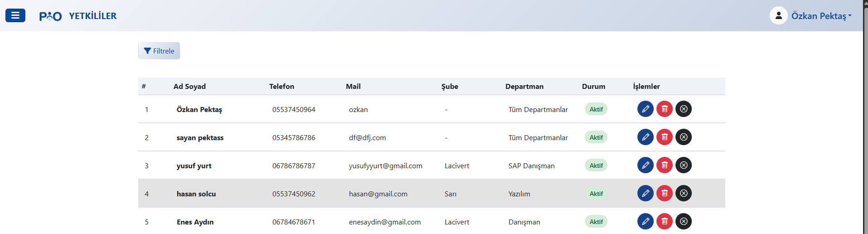This screenshot has height=234, width=868.
Task: Click the Ad Soyad column header
Action: coord(189,86)
